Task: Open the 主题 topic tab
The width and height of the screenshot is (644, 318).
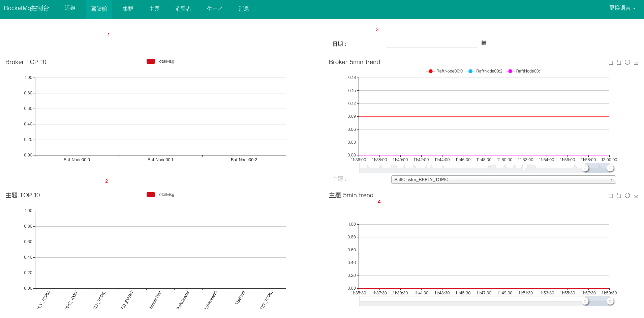Action: (x=154, y=9)
